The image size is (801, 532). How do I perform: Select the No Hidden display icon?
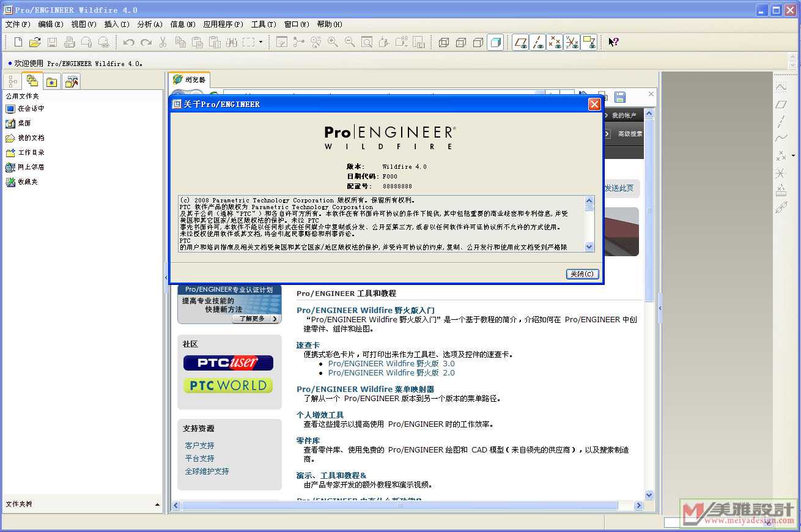pos(478,42)
